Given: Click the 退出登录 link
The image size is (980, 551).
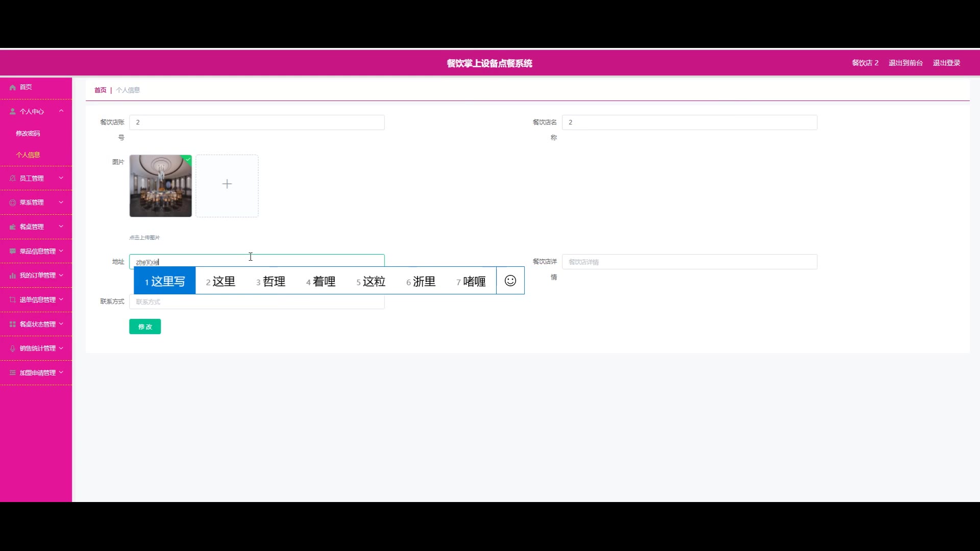Looking at the screenshot, I should tap(946, 63).
